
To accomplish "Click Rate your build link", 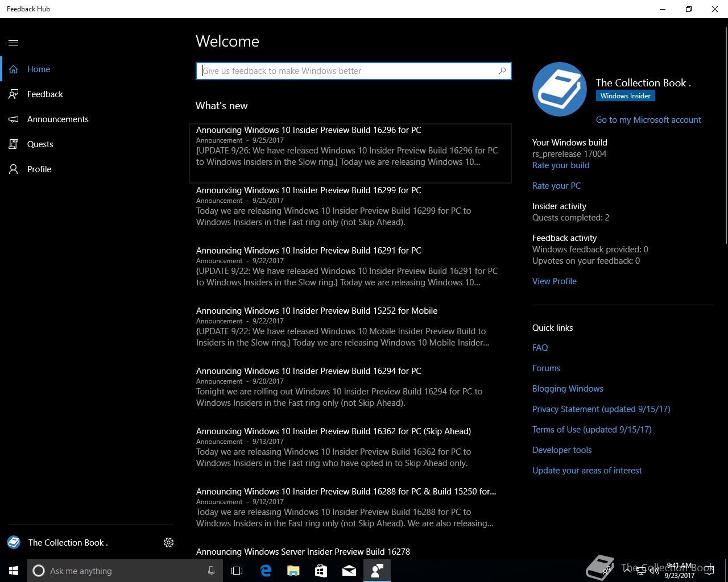I will pyautogui.click(x=561, y=165).
